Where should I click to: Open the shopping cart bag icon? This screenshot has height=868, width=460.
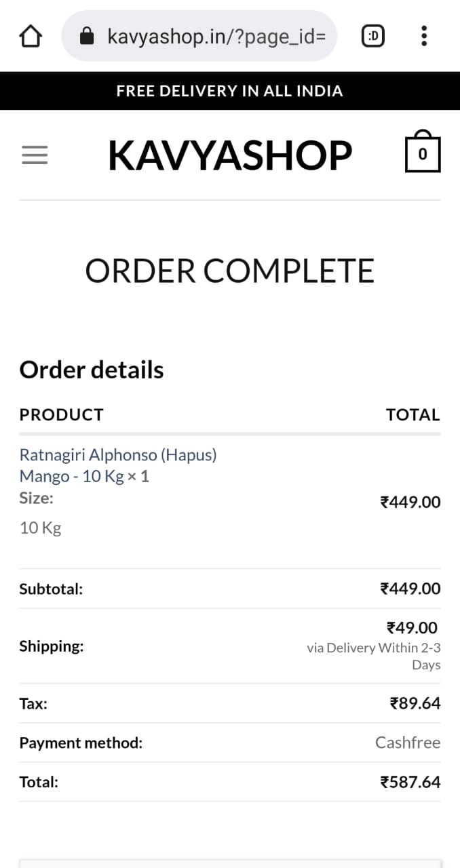click(x=423, y=151)
